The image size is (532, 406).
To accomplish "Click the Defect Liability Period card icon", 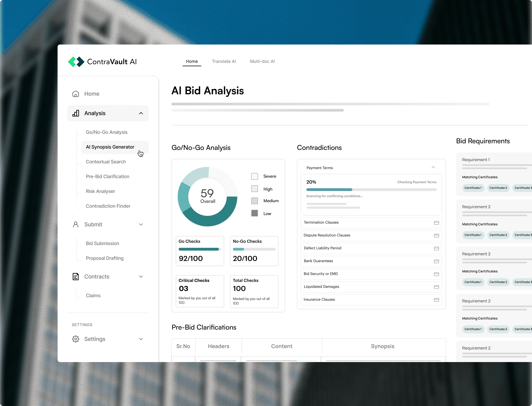I will pos(436,248).
